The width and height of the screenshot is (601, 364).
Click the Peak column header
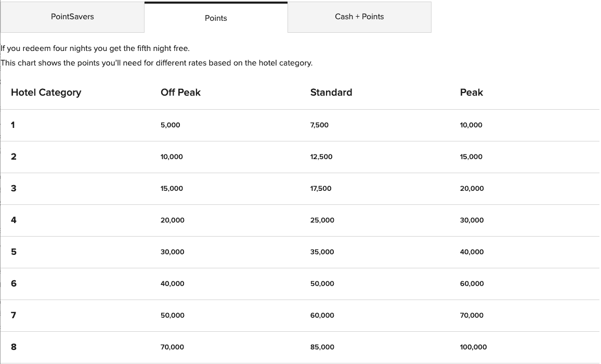click(x=471, y=93)
